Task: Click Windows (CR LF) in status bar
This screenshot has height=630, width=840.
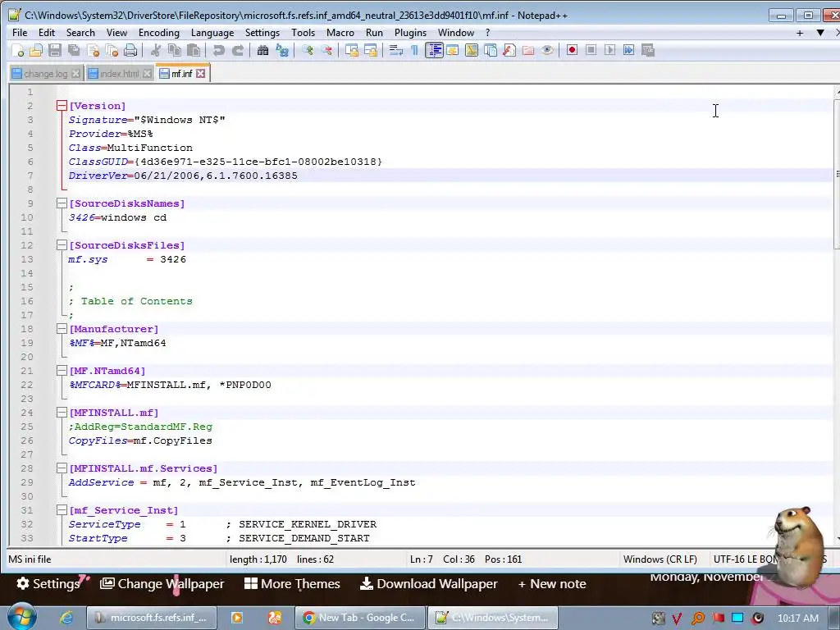Action: [660, 559]
